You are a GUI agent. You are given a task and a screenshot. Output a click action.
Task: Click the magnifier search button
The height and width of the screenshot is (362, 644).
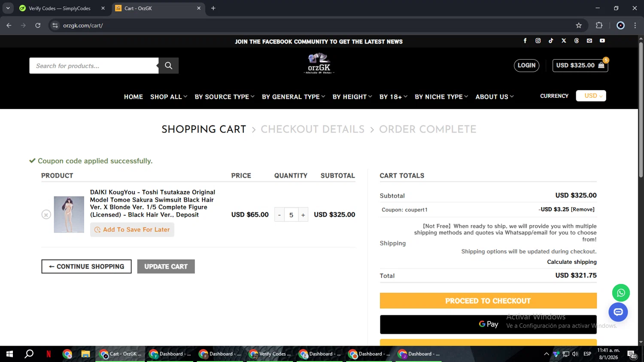tap(169, 66)
